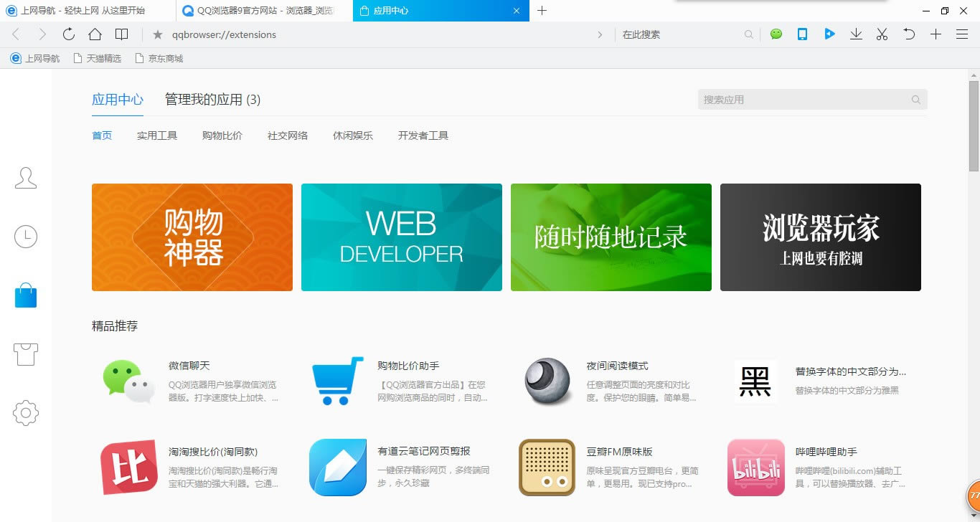Switch to 管理我的应用 tab

212,100
